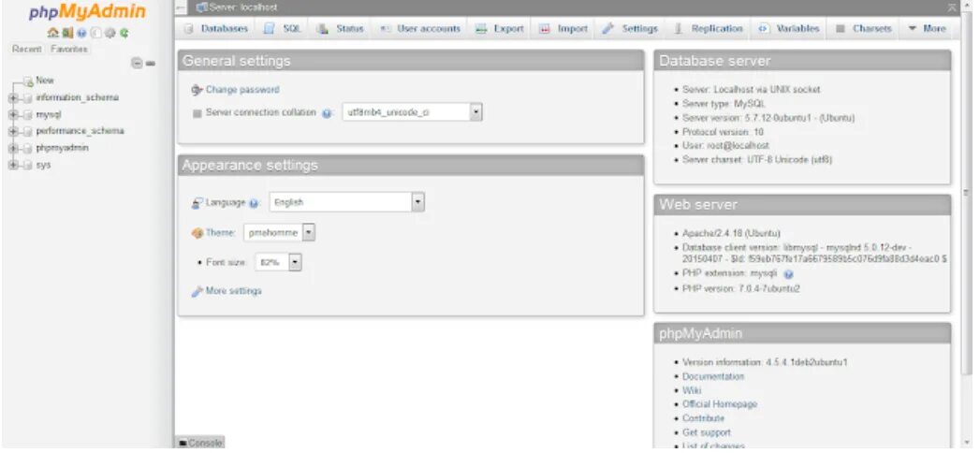The width and height of the screenshot is (980, 453).
Task: Click the information_schema database cylinder icon
Action: [x=27, y=98]
